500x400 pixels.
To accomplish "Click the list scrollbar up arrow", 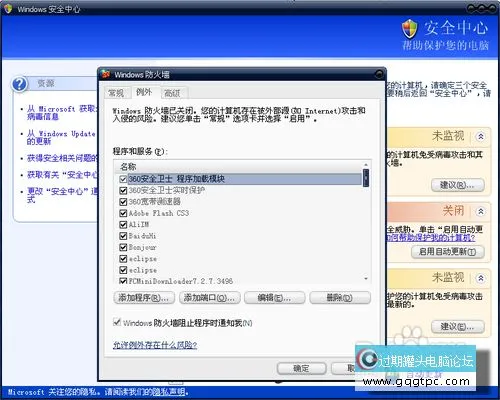I will click(366, 165).
